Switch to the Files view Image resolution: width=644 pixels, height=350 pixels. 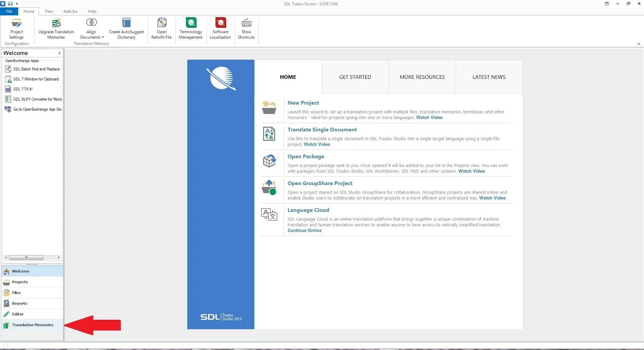click(32, 293)
